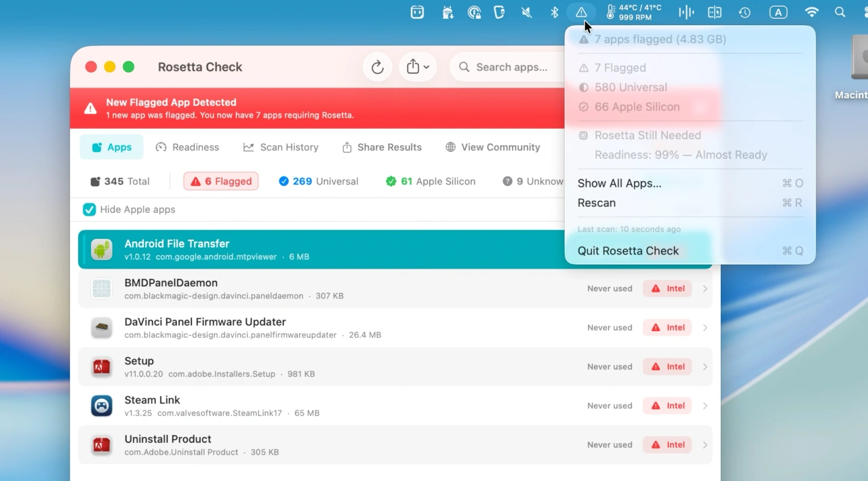Open Bluetooth menu bar icon
Screen dimensions: 868x481
(554, 12)
